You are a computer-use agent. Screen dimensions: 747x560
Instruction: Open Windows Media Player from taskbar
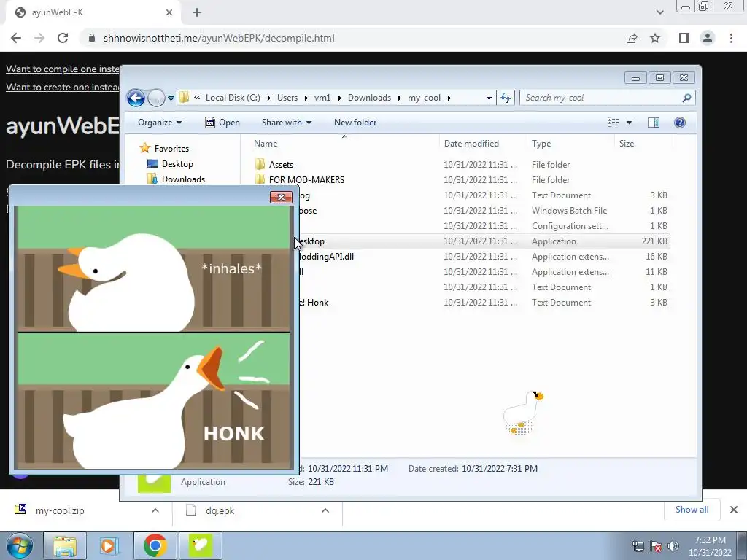(108, 545)
